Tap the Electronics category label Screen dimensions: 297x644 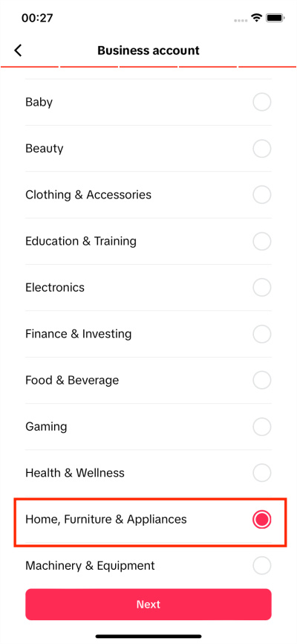pyautogui.click(x=55, y=288)
